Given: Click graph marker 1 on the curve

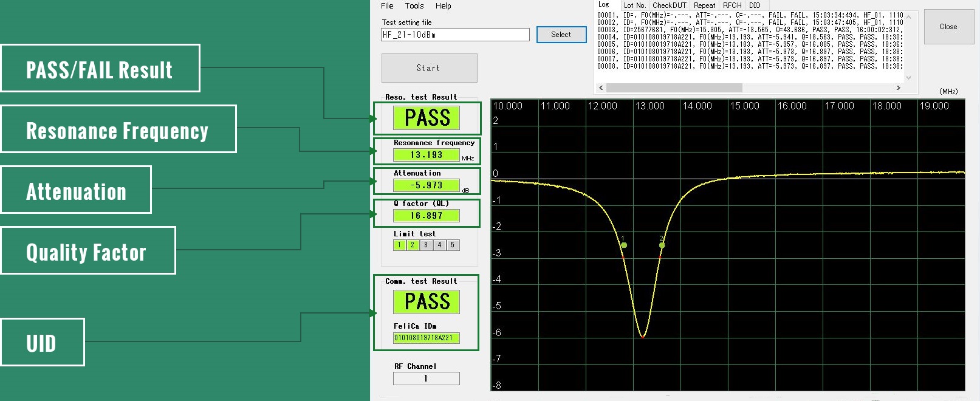Looking at the screenshot, I should pos(623,245).
